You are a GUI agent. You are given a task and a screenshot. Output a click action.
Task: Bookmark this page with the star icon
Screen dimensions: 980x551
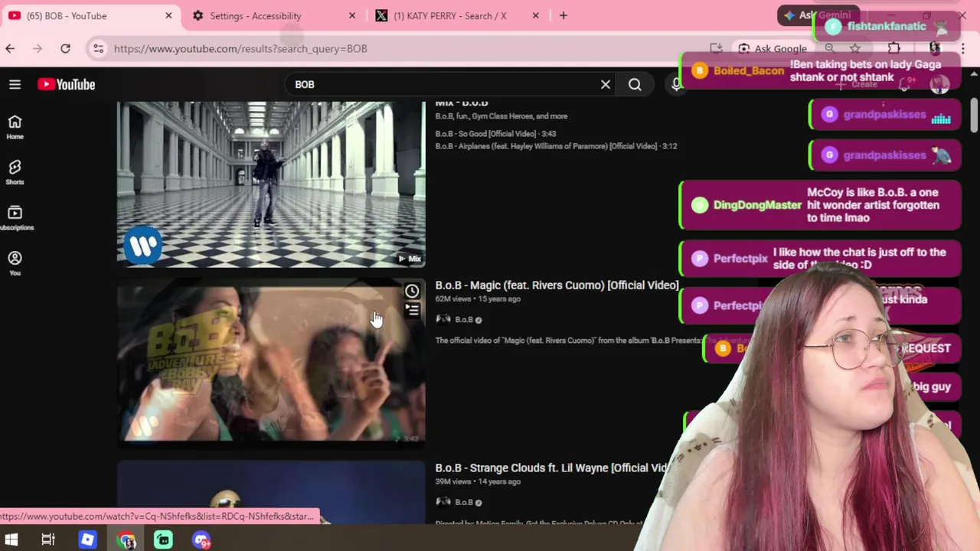tap(855, 48)
